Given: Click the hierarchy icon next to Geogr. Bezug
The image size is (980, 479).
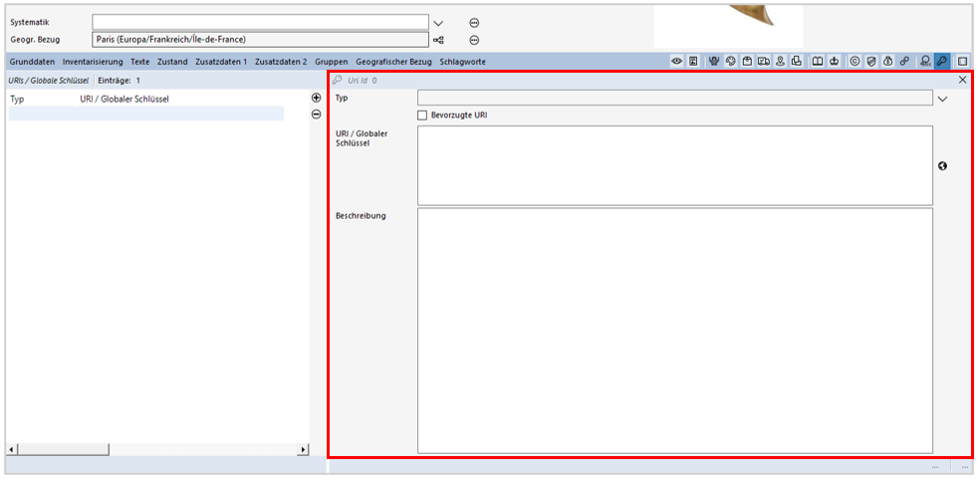Looking at the screenshot, I should (x=438, y=40).
